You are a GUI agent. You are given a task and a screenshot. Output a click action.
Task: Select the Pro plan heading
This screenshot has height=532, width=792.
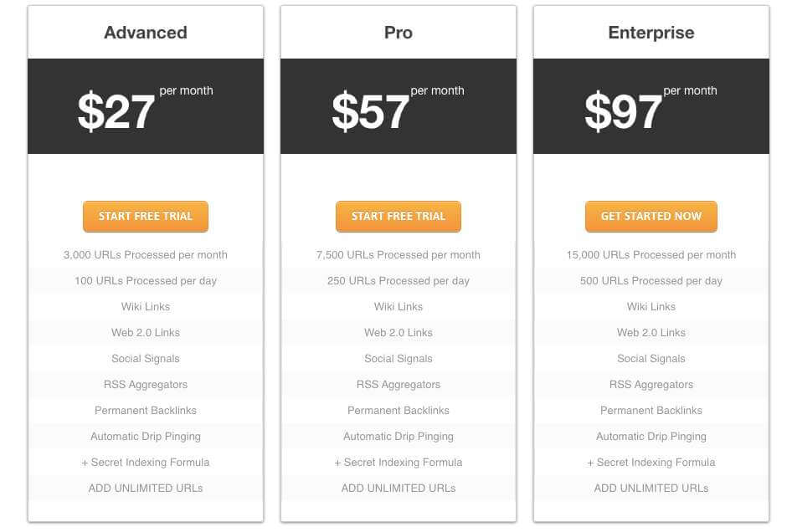pos(399,33)
